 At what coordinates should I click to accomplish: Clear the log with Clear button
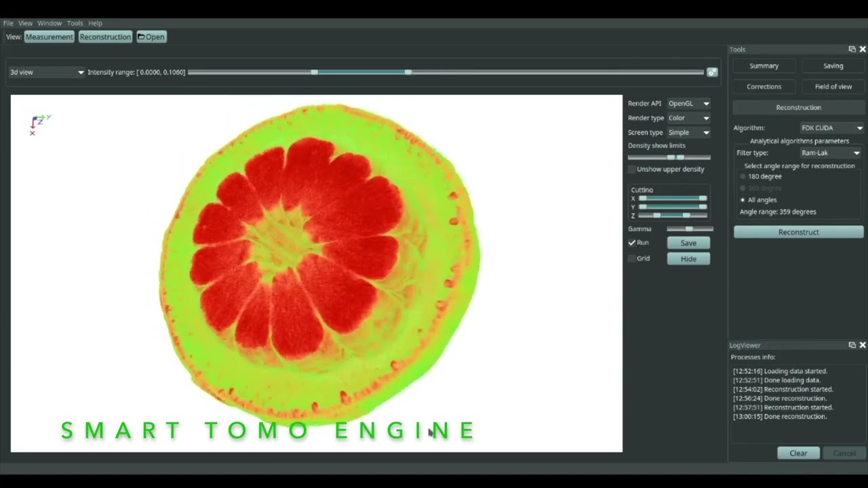coord(798,453)
